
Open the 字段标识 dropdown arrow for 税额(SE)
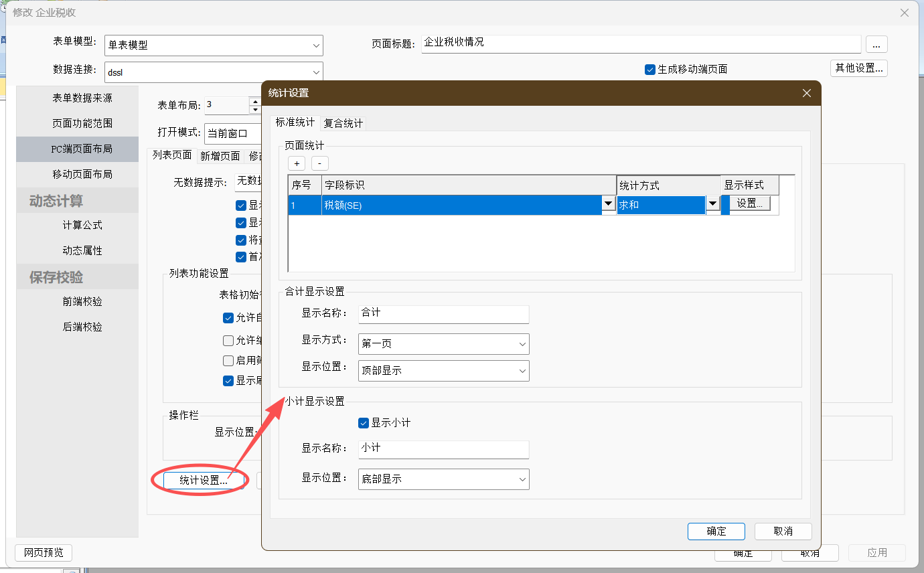tap(609, 205)
